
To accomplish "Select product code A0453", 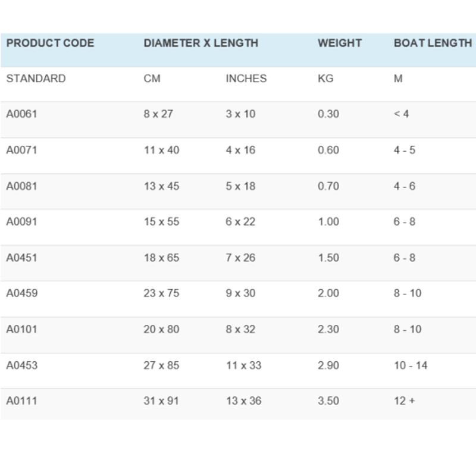I will [21, 365].
